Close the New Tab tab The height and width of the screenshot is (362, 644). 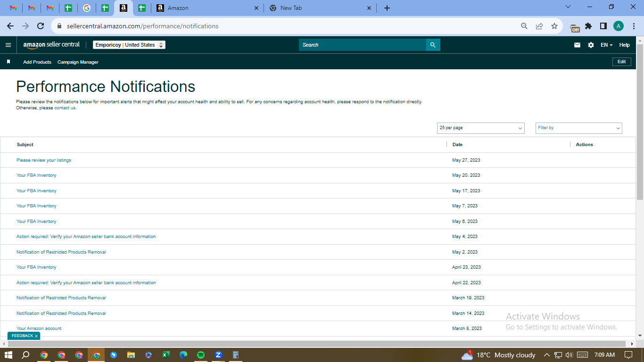click(369, 8)
